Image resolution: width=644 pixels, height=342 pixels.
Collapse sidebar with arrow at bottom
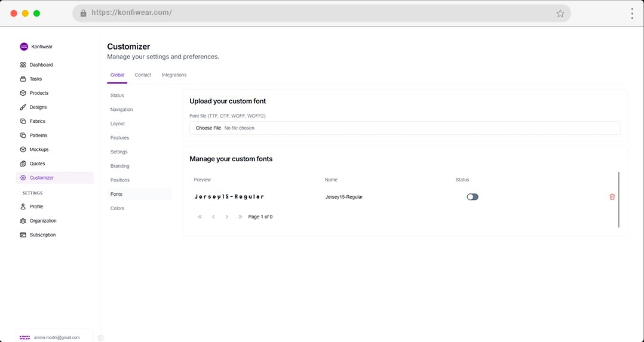tap(100, 338)
